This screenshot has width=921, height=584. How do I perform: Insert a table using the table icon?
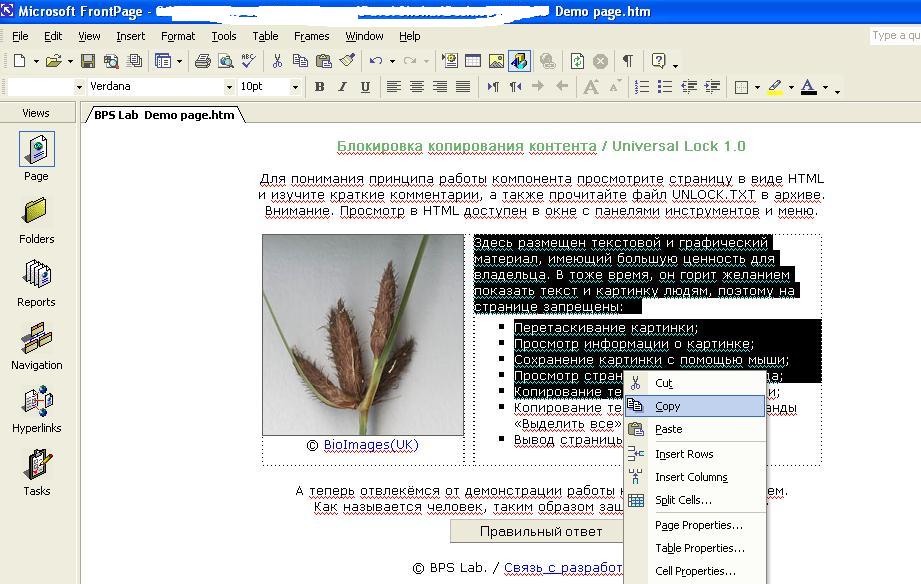pyautogui.click(x=473, y=61)
